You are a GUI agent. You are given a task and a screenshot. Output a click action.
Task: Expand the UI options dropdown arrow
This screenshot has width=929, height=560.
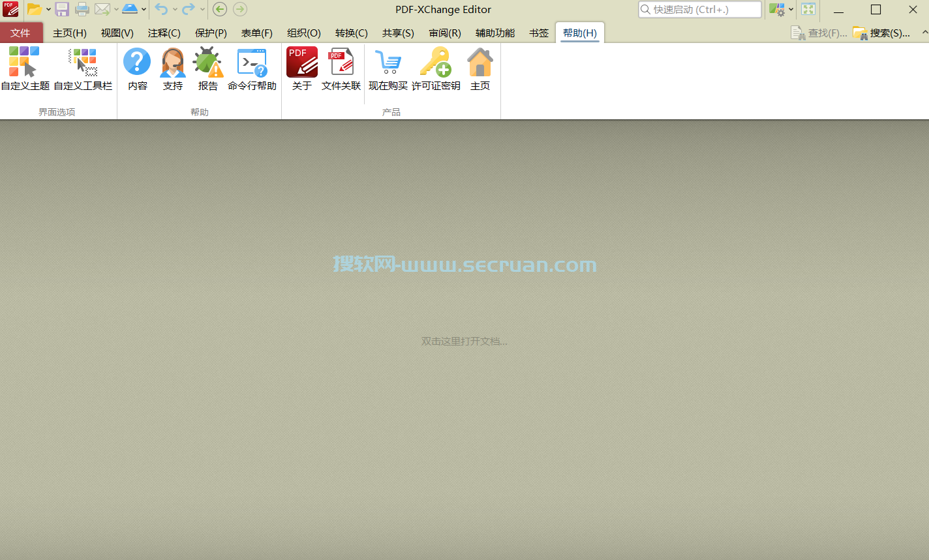click(791, 10)
